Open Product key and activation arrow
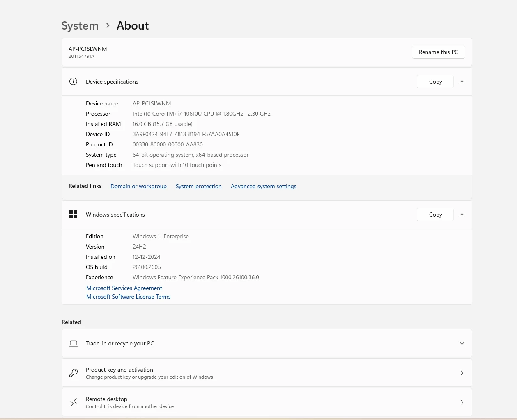The height and width of the screenshot is (420, 517). pos(462,373)
